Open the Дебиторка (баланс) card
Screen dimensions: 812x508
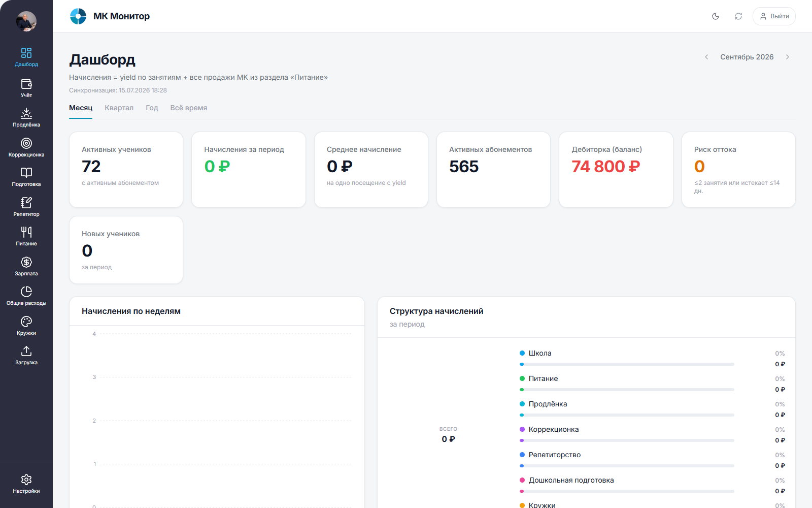[x=616, y=170]
